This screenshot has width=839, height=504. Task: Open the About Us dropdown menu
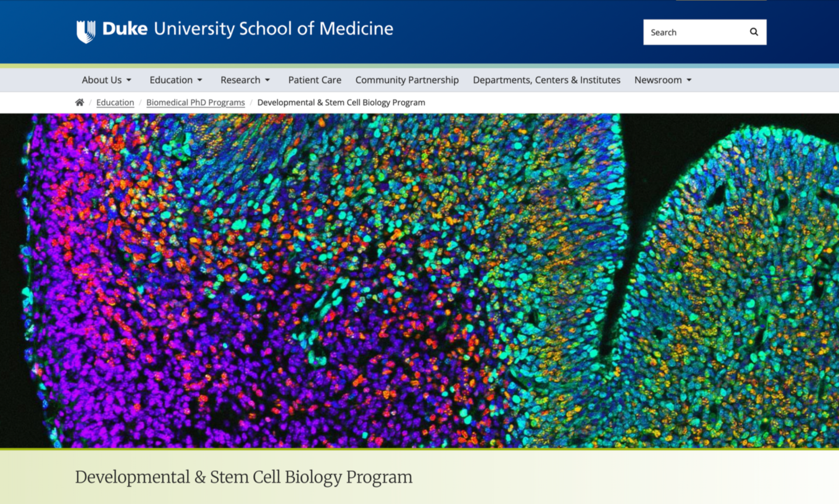pos(107,80)
